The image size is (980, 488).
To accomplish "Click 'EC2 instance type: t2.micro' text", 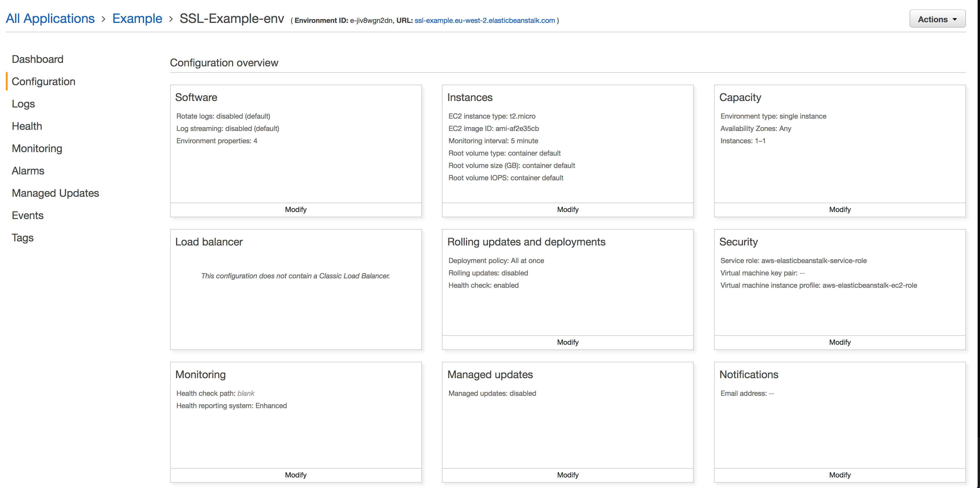I will point(492,116).
